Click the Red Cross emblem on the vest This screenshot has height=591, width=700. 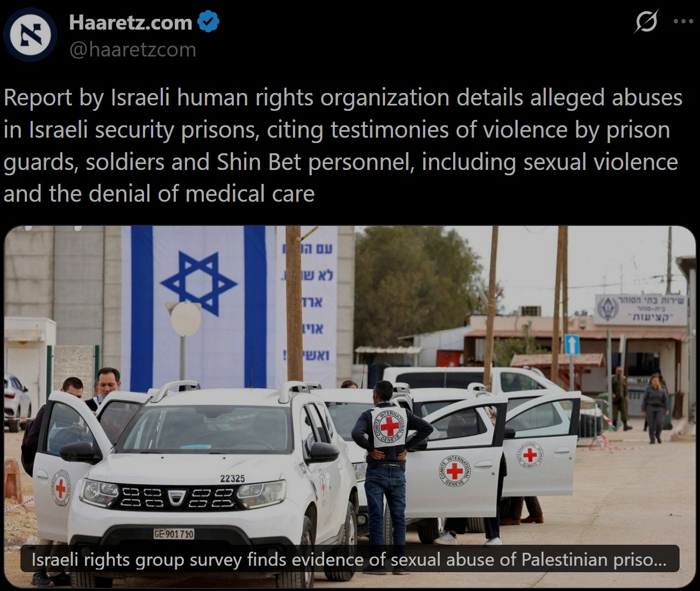pos(389,427)
